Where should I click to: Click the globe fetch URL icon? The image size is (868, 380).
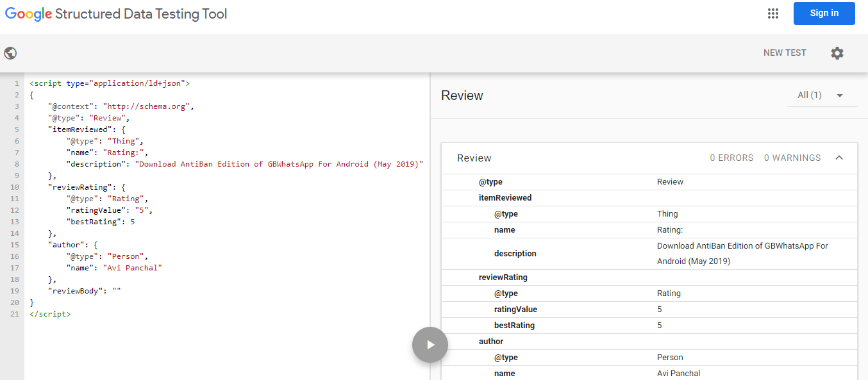tap(10, 53)
